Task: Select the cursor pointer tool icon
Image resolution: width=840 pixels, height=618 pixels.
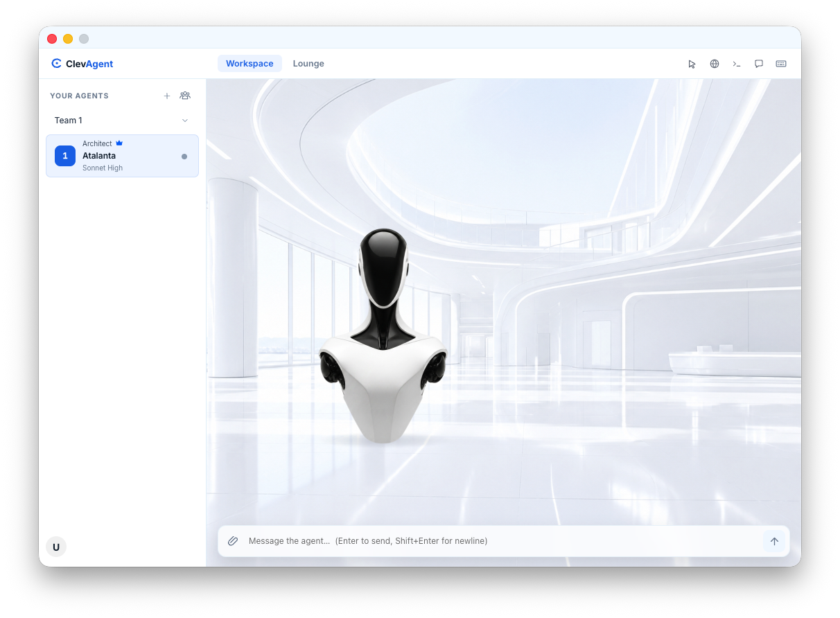Action: coord(692,64)
